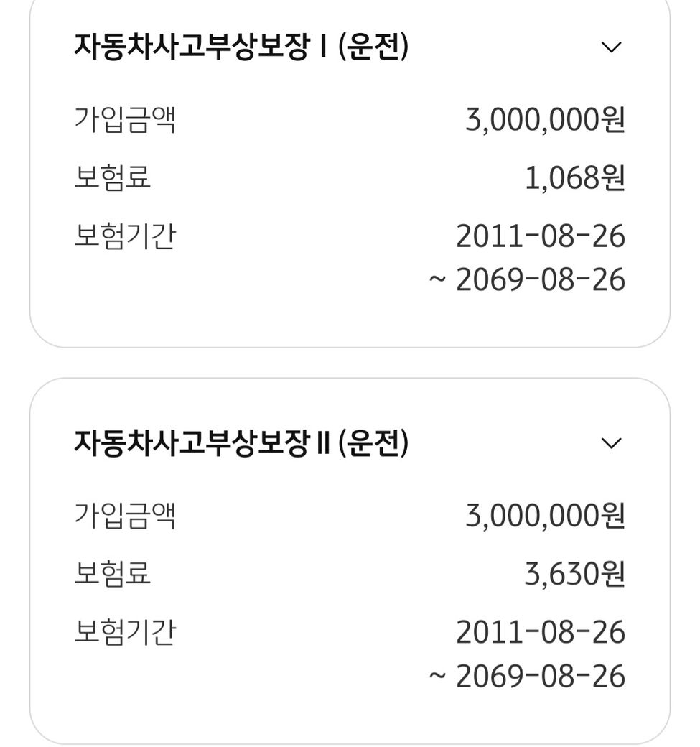This screenshot has width=700, height=747.
Task: Tap empty space below dates in coverage I card
Action: (x=350, y=321)
